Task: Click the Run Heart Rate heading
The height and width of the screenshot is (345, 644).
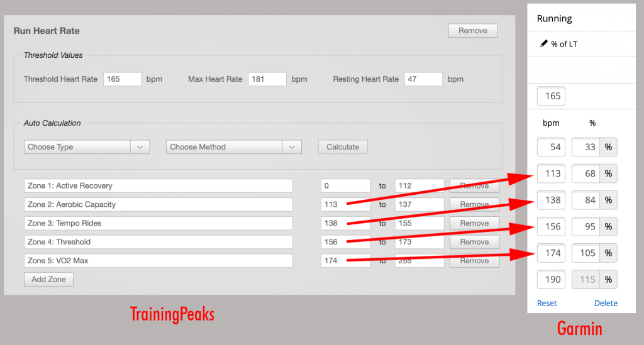Action: (47, 31)
